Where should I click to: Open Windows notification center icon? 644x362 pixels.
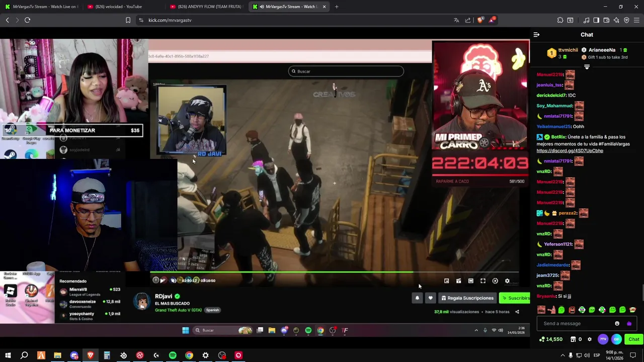point(633,355)
